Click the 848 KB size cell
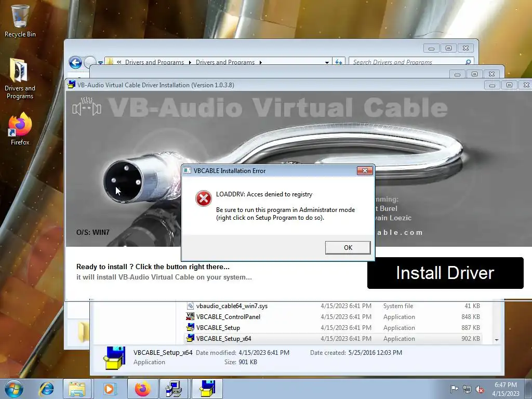The height and width of the screenshot is (399, 532). coord(470,317)
